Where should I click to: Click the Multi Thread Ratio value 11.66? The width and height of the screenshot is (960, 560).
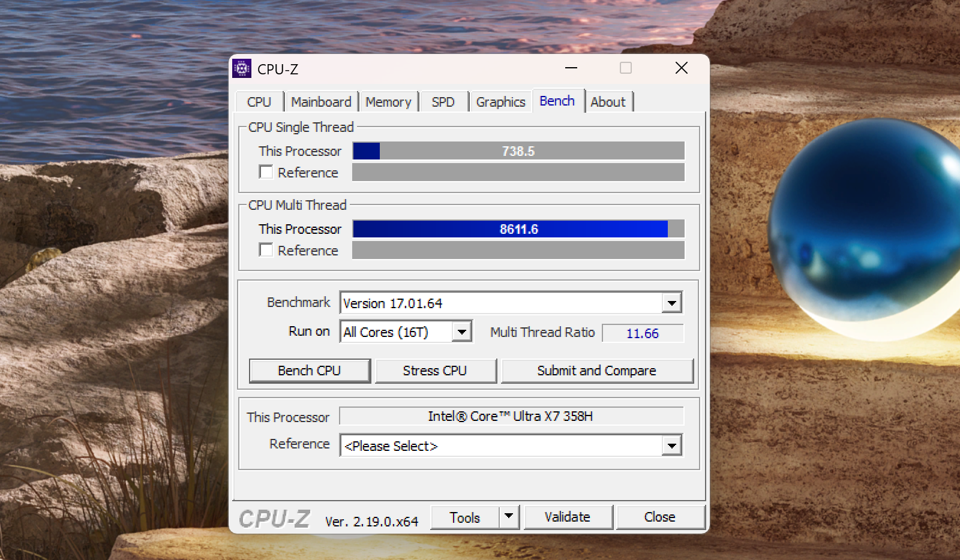pyautogui.click(x=643, y=333)
